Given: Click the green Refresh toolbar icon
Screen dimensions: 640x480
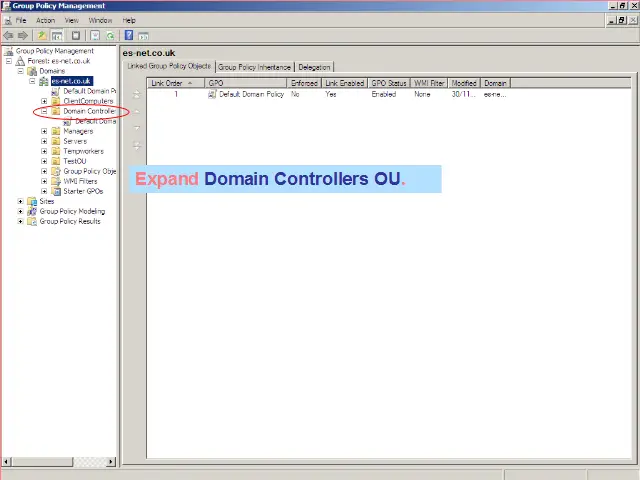Looking at the screenshot, I should (110, 36).
